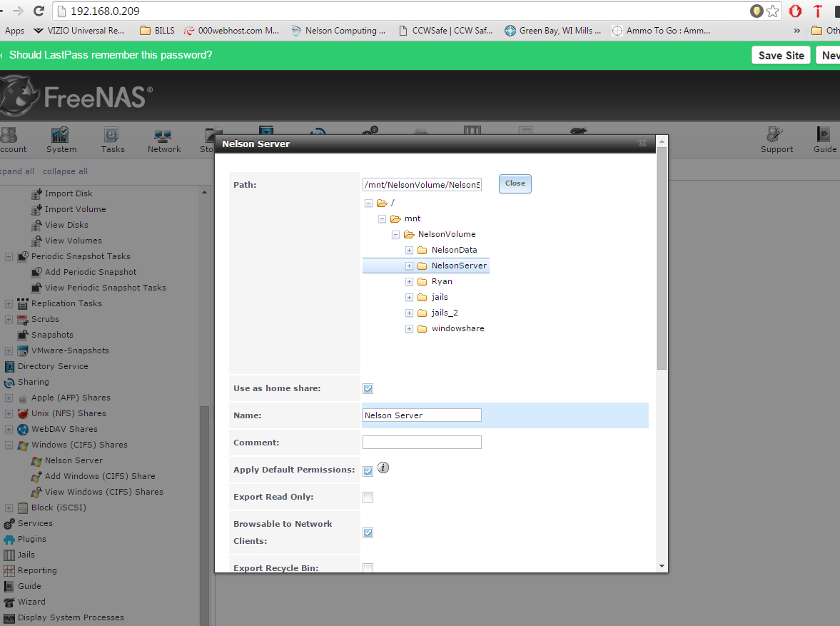Bookmark this page with star icon
The image size is (840, 626).
tap(772, 11)
